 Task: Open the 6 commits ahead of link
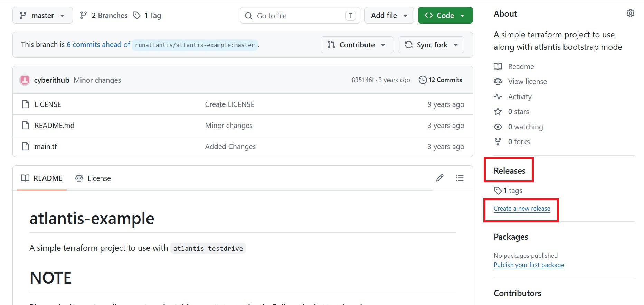tap(98, 45)
